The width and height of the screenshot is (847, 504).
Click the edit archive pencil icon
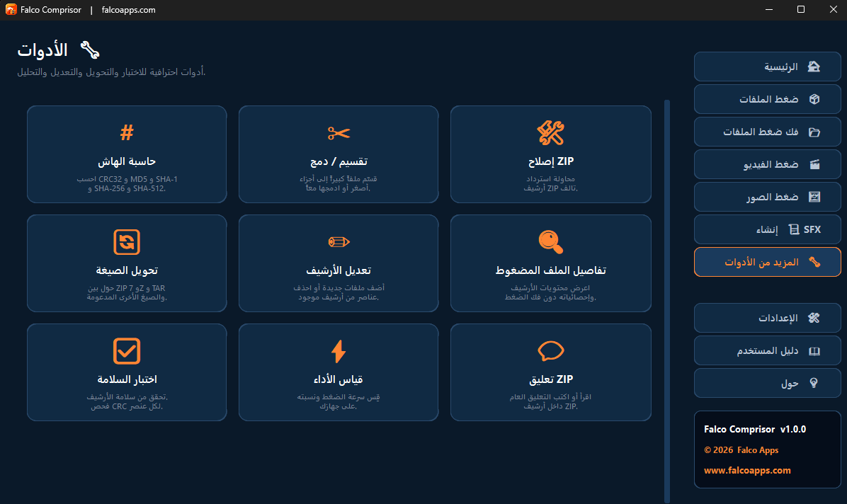pyautogui.click(x=339, y=241)
